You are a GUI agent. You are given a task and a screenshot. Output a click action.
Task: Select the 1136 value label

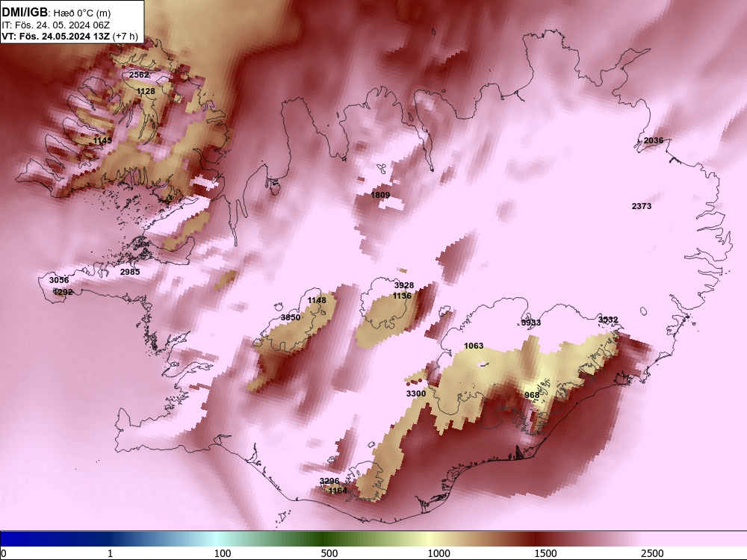(402, 296)
